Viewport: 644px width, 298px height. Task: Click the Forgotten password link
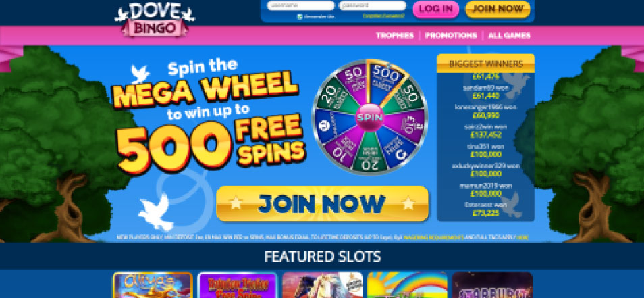383,16
